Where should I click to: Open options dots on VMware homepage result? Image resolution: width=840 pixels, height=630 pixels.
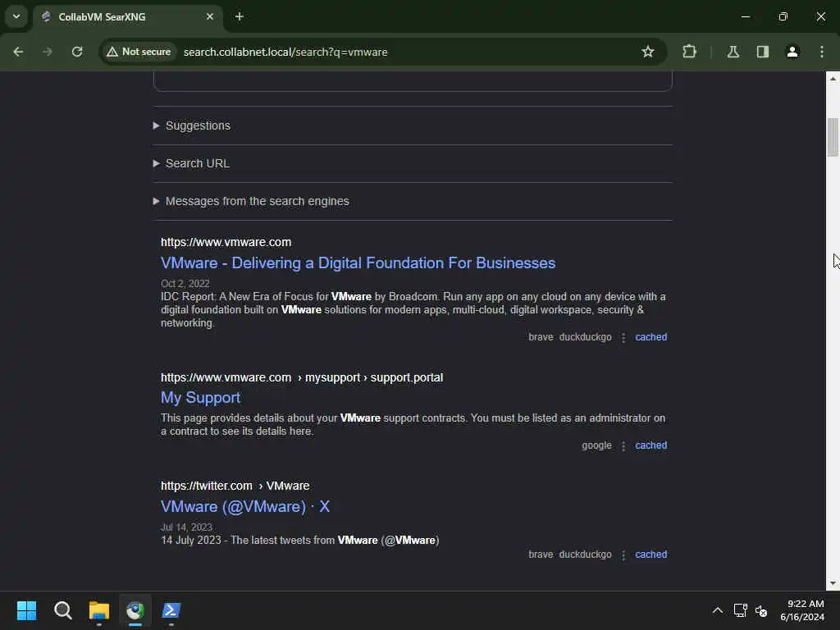(623, 337)
